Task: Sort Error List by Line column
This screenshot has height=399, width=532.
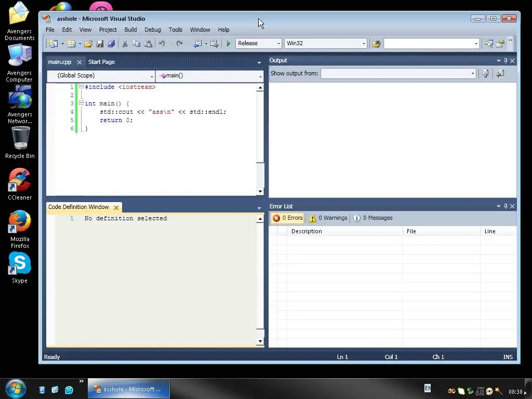Action: (x=498, y=231)
